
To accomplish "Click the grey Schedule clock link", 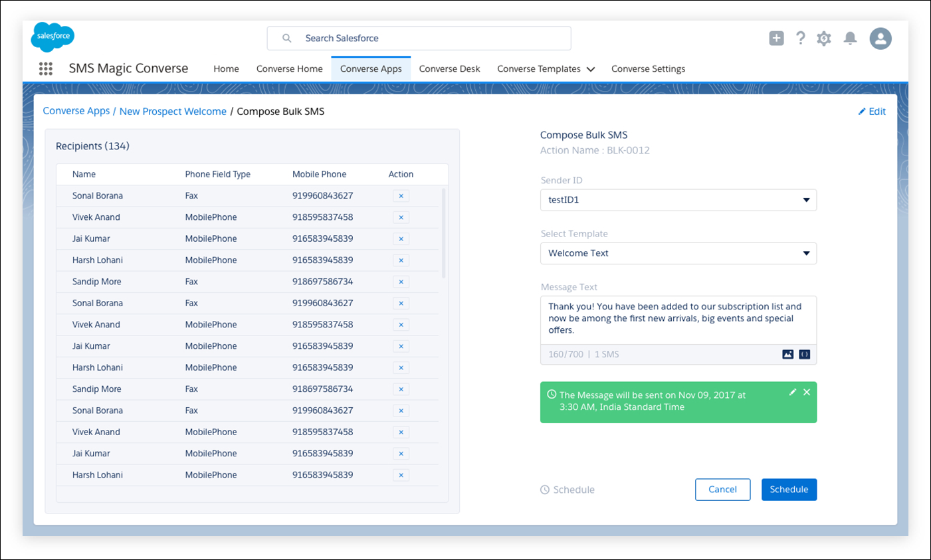I will (568, 490).
